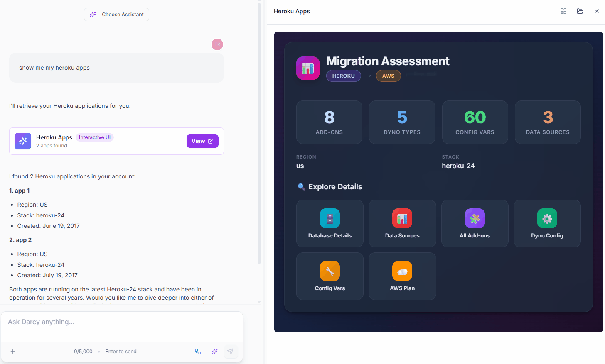Click the sparkle assistant icon in input bar

[x=214, y=352]
